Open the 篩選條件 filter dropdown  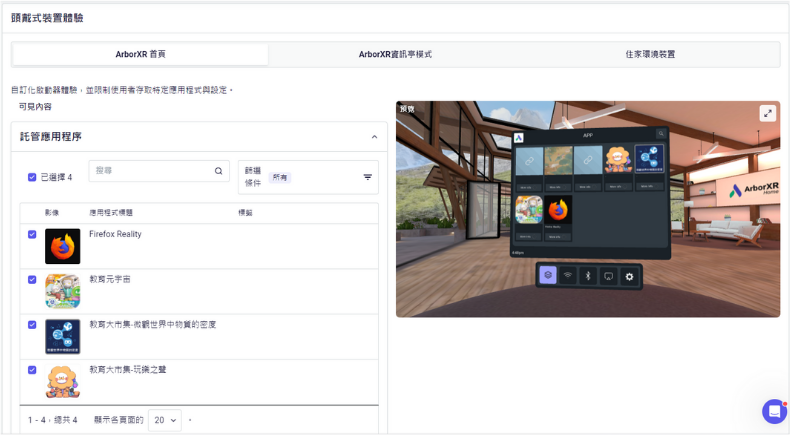[x=307, y=177]
